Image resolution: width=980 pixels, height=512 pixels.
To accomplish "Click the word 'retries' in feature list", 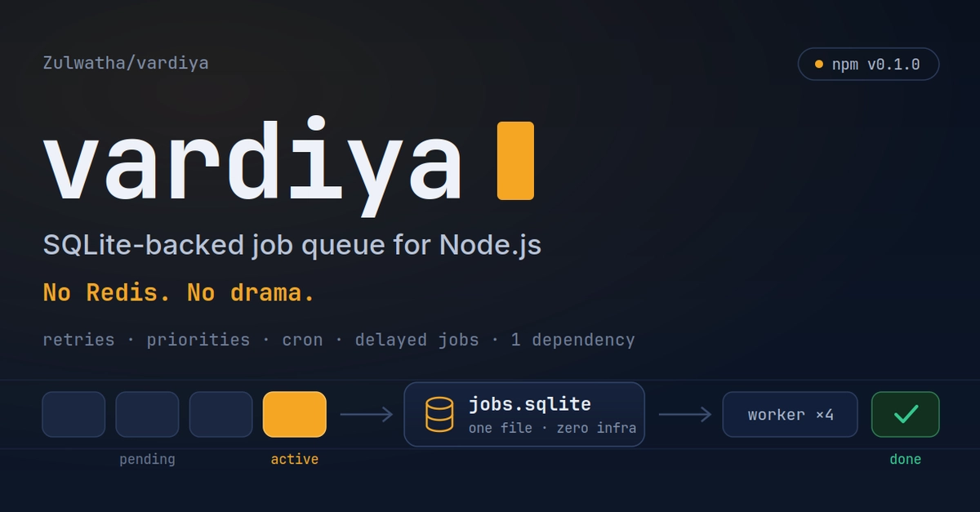I will coord(78,340).
